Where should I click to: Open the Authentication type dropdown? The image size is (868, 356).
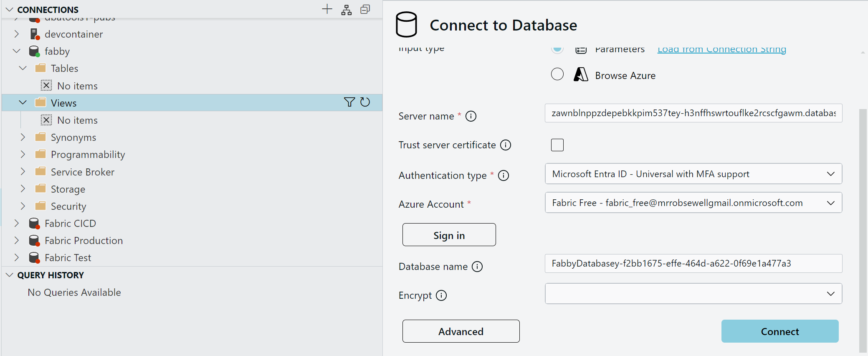tap(693, 174)
